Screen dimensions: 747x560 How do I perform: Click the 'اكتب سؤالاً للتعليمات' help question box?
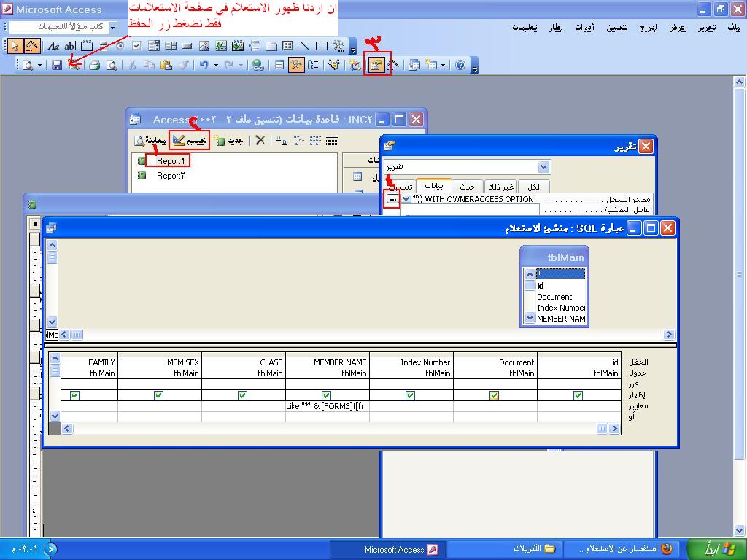click(x=58, y=27)
